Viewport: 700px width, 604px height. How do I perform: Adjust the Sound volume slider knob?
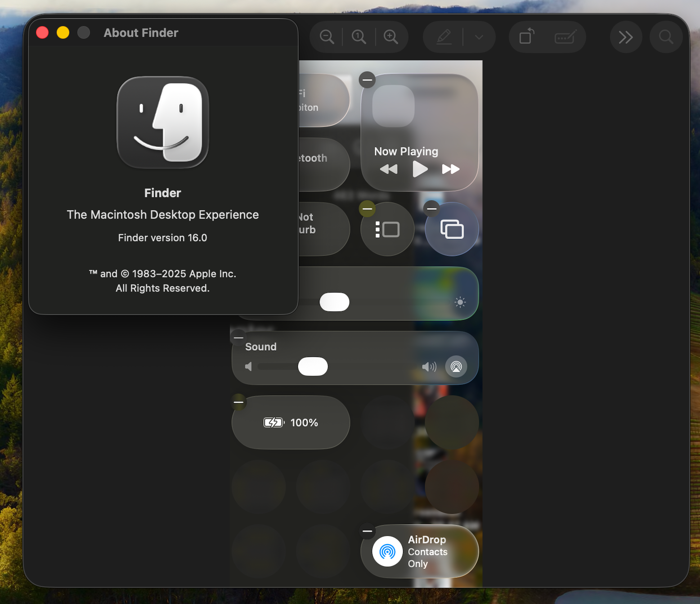[313, 366]
